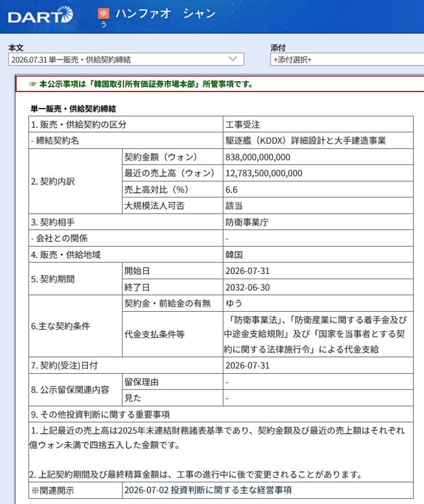
Task: Click the 添付 label above attachment selector
Action: (x=278, y=48)
